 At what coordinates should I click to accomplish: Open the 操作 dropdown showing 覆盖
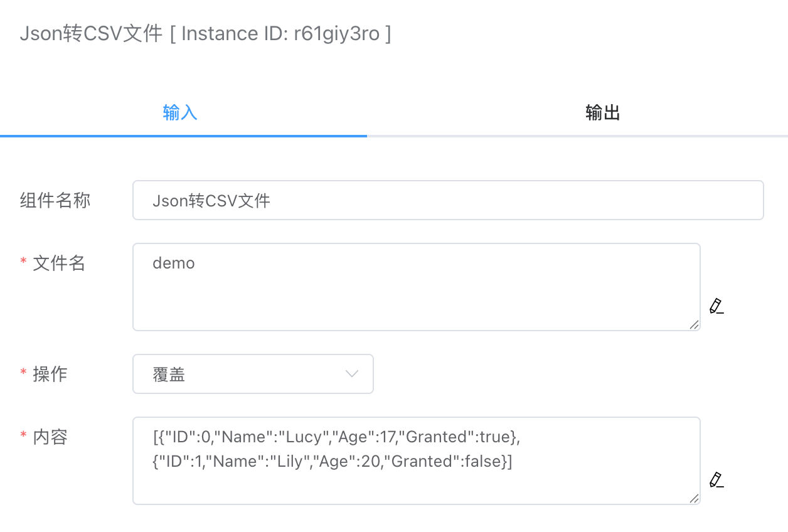point(253,374)
